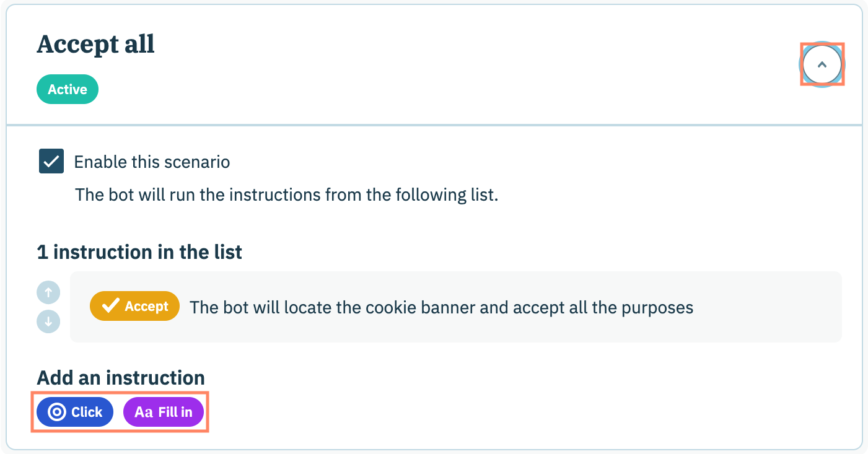Click the checkmark icon in Accept badge
This screenshot has width=868, height=454.
coord(110,307)
